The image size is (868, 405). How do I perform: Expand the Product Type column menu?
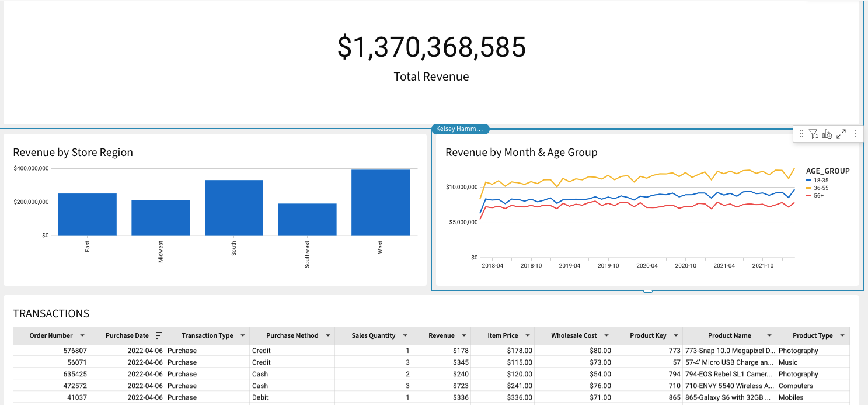842,336
